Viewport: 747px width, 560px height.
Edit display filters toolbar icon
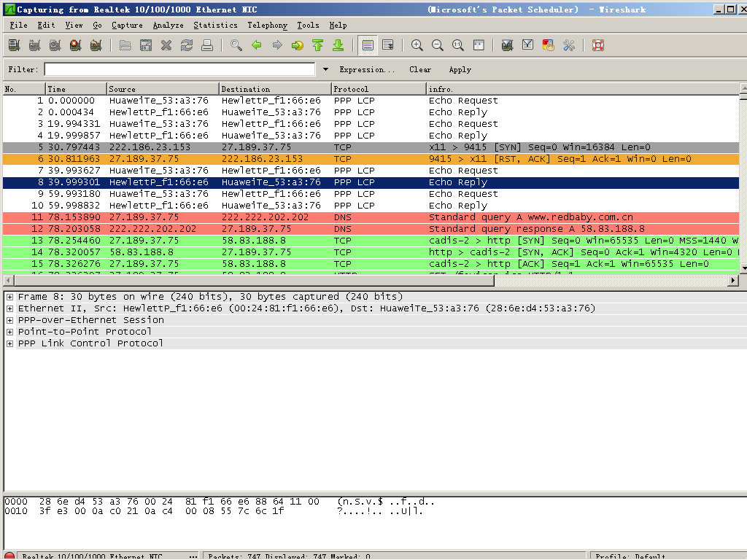click(x=528, y=45)
